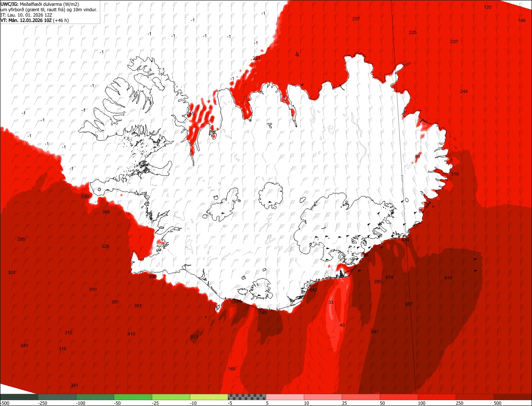This screenshot has width=532, height=406.
Task: Select the map value '330' off the west coast
Action: (85, 196)
